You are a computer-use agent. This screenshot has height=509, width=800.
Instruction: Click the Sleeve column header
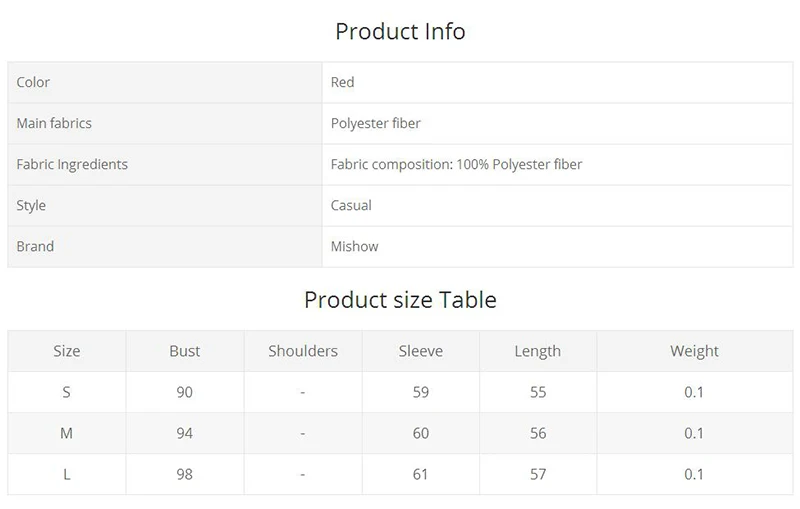tap(421, 351)
